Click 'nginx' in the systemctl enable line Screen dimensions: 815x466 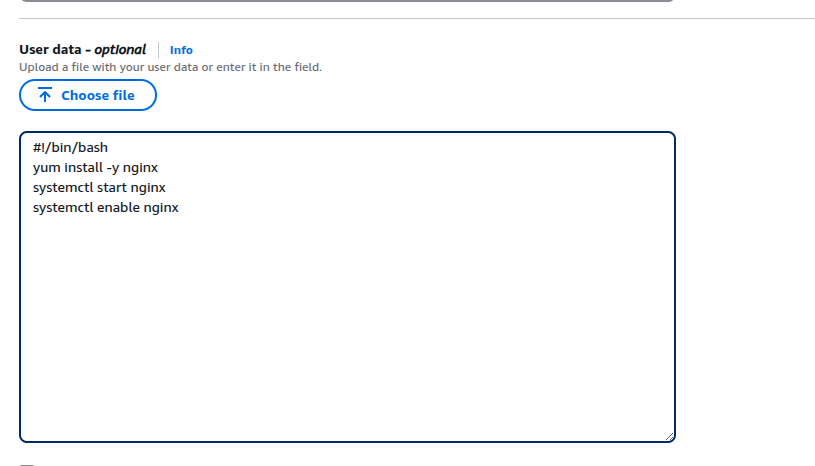coord(161,208)
